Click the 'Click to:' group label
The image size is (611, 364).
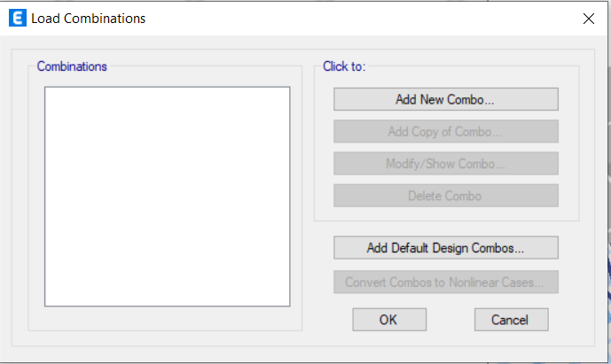pyautogui.click(x=344, y=66)
